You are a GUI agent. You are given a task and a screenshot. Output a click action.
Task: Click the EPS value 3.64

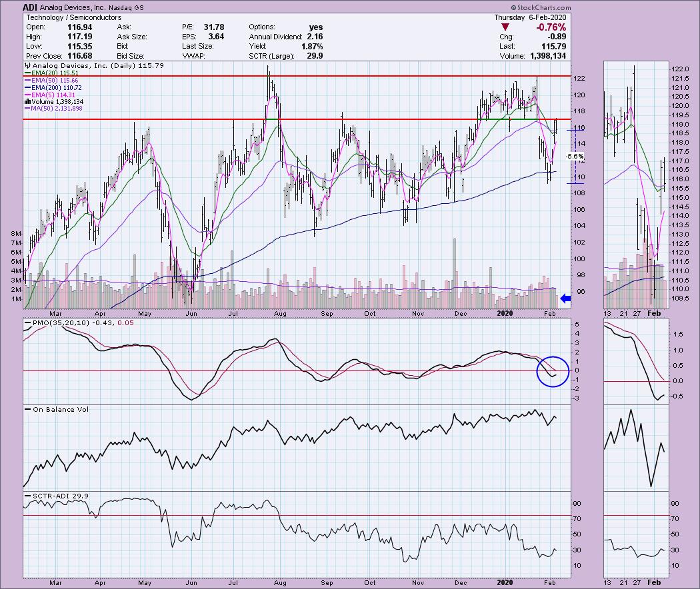pyautogui.click(x=216, y=37)
